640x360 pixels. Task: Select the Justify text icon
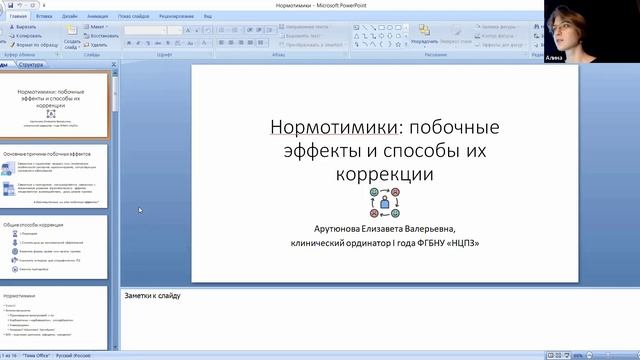coord(251,42)
